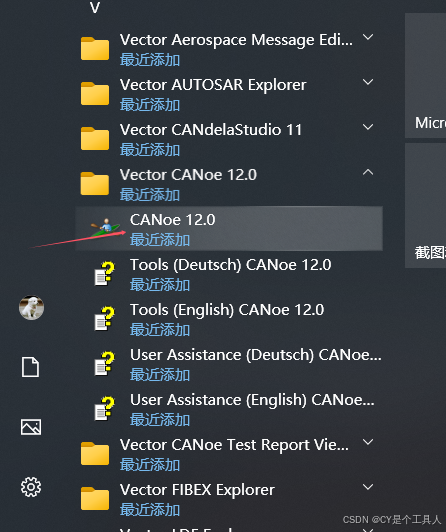
Task: Click the Vector CANoe Test Report Viewer folder icon
Action: (x=95, y=453)
